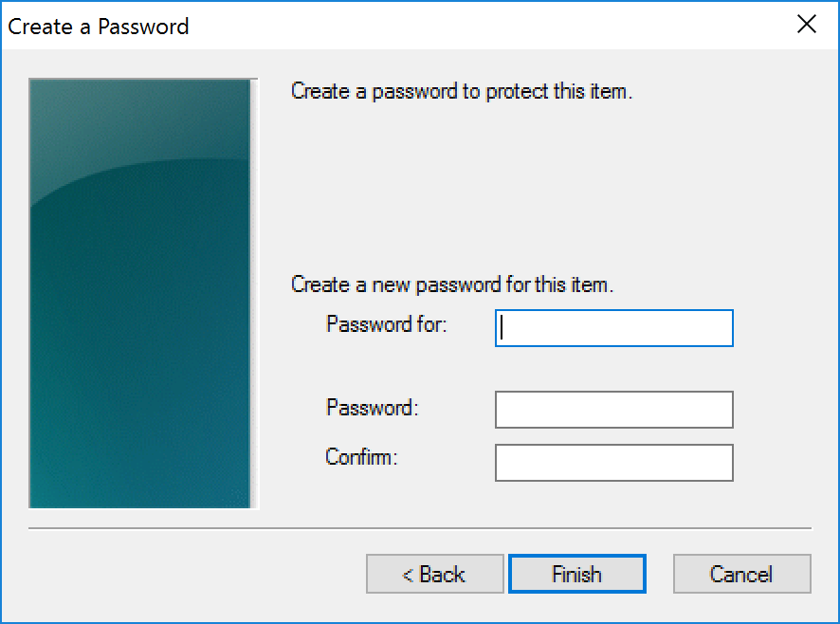The image size is (840, 624).
Task: Cancel the password creation dialog
Action: coord(741,574)
